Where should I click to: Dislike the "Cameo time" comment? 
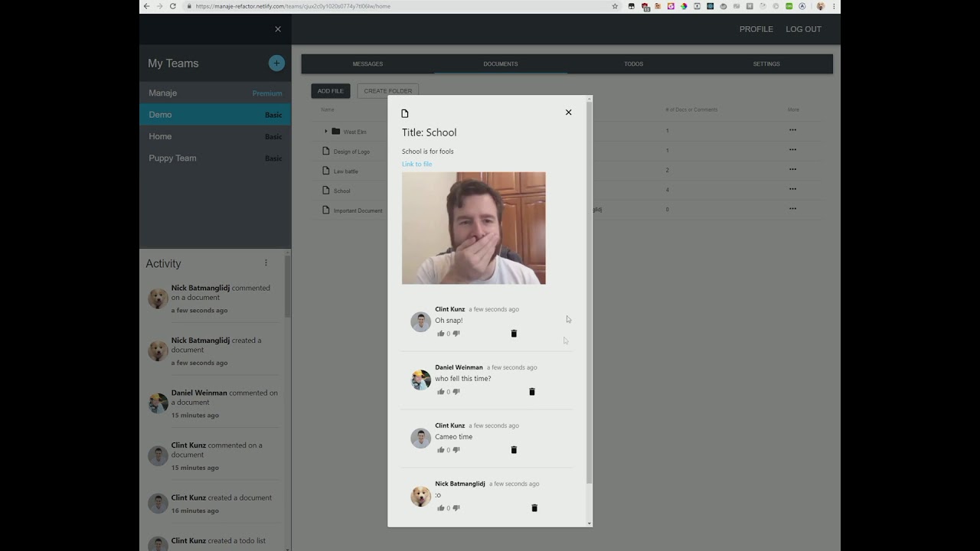tap(456, 450)
